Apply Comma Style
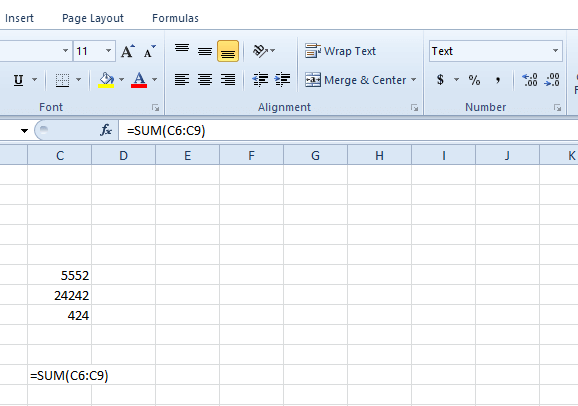Screen dimensions: 578x406 [498, 80]
